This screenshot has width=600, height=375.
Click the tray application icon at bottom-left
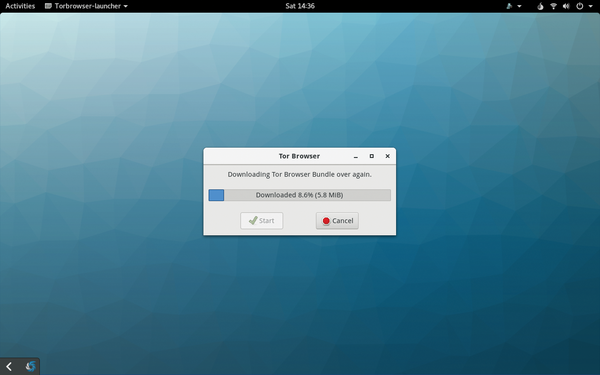(x=31, y=367)
